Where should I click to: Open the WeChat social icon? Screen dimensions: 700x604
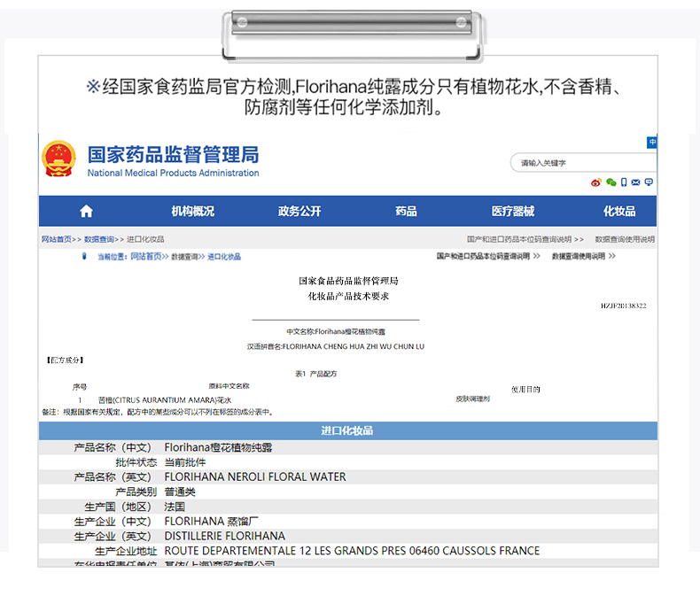tap(611, 182)
